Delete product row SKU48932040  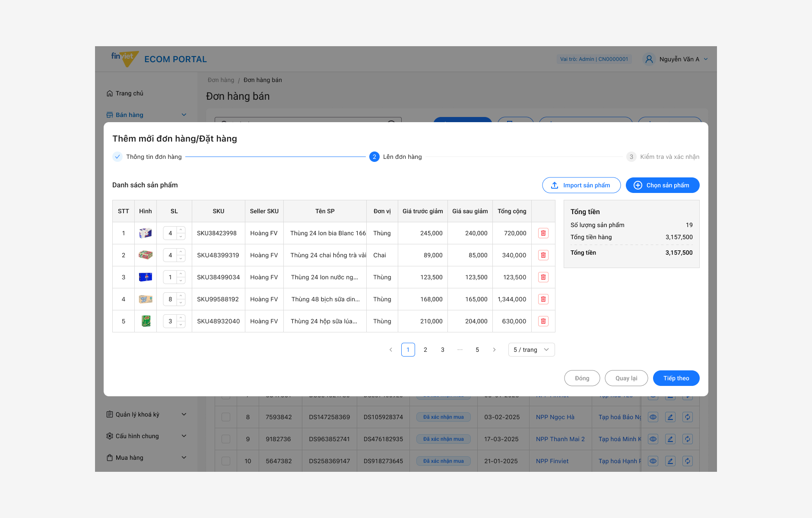coord(543,321)
